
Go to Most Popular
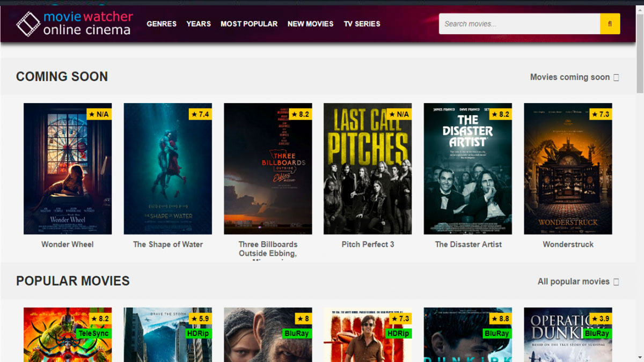pyautogui.click(x=249, y=24)
